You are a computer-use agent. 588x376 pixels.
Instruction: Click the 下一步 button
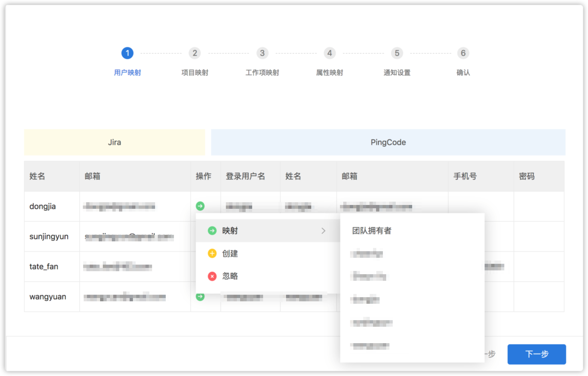(x=537, y=354)
